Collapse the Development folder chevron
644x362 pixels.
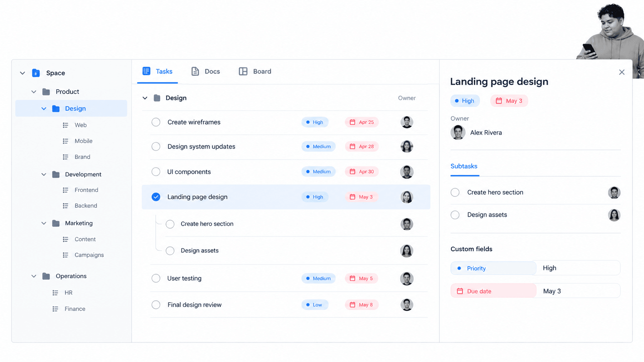(44, 175)
